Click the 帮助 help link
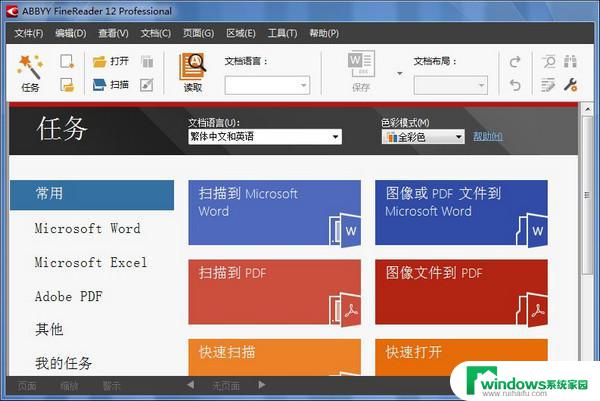This screenshot has width=600, height=401. pyautogui.click(x=488, y=136)
